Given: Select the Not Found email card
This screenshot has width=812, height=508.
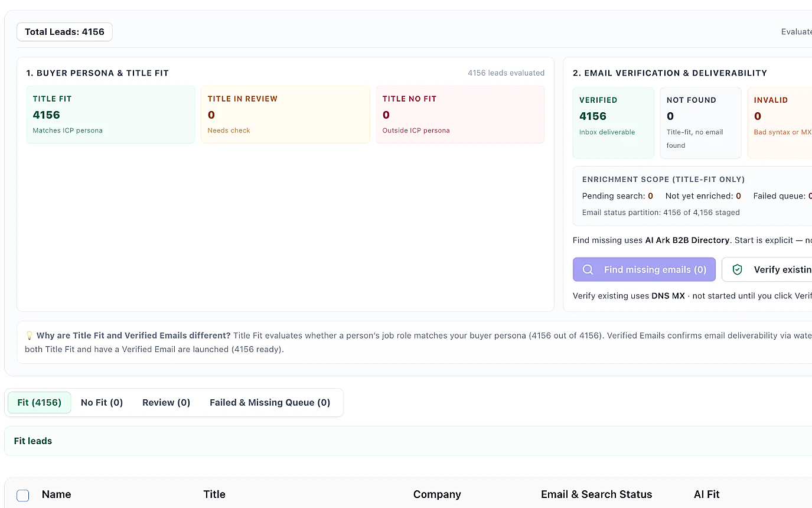Looking at the screenshot, I should [x=700, y=123].
